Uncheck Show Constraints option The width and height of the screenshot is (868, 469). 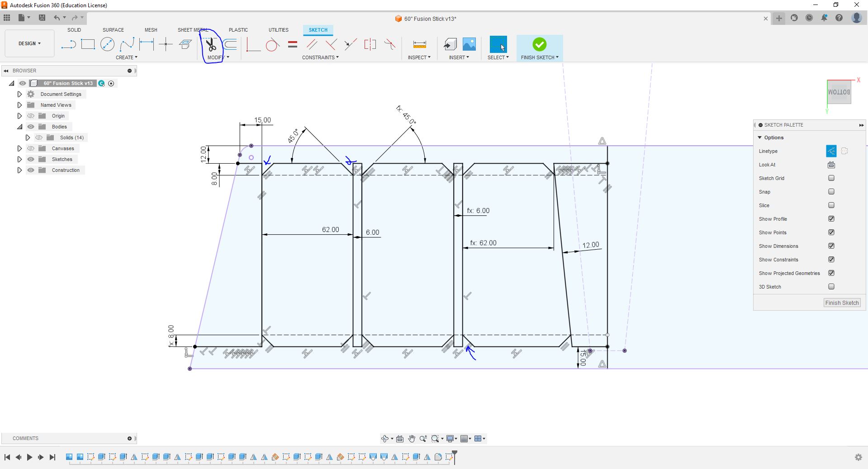[x=831, y=260]
